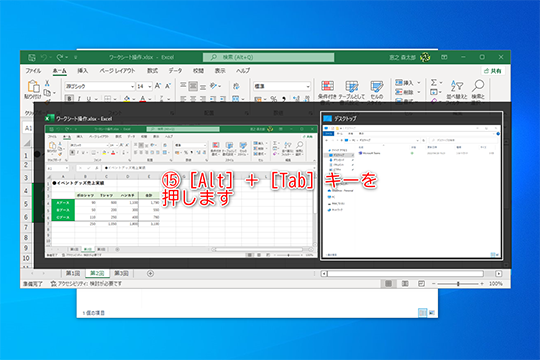Image resolution: width=540 pixels, height=360 pixels.
Task: Click the Copy icon in clipboard group
Action: point(47,93)
